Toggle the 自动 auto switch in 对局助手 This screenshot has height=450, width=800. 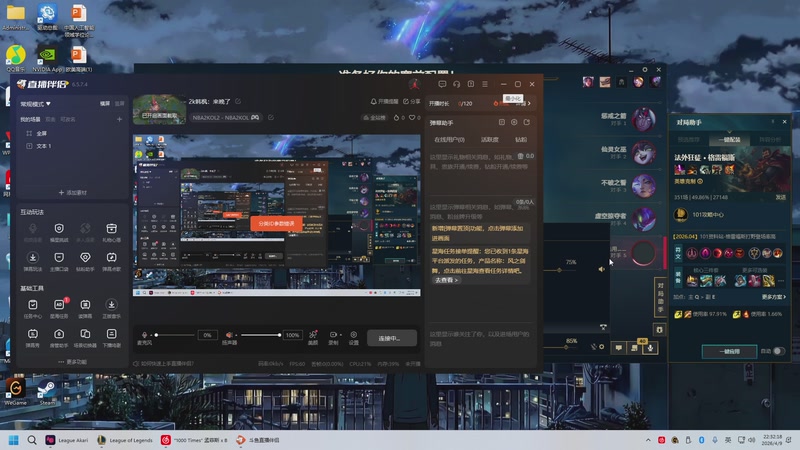[x=779, y=351]
